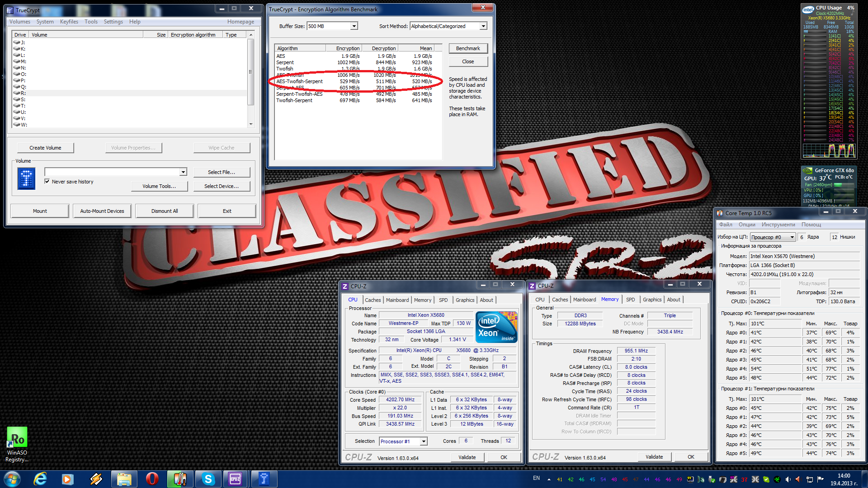Image resolution: width=868 pixels, height=488 pixels.
Task: Expand the Volume path combo box
Action: (x=183, y=172)
